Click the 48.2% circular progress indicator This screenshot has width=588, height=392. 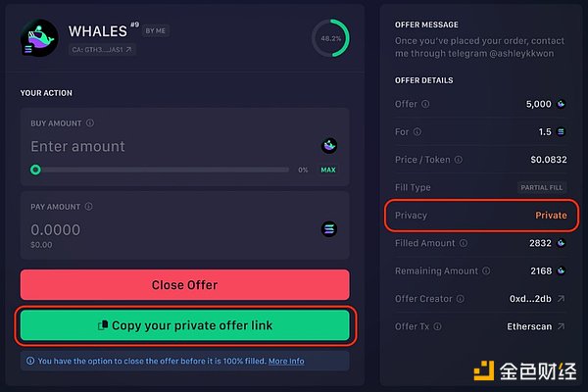(x=330, y=39)
